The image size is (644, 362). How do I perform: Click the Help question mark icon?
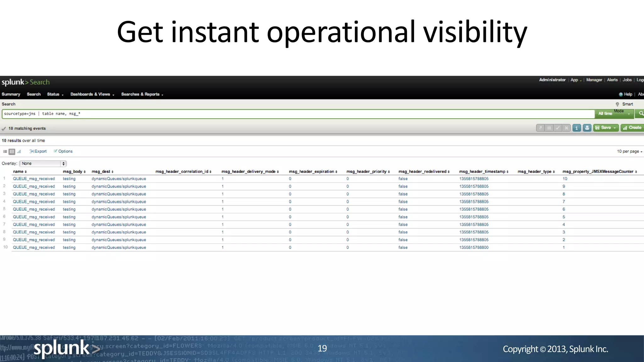point(621,95)
